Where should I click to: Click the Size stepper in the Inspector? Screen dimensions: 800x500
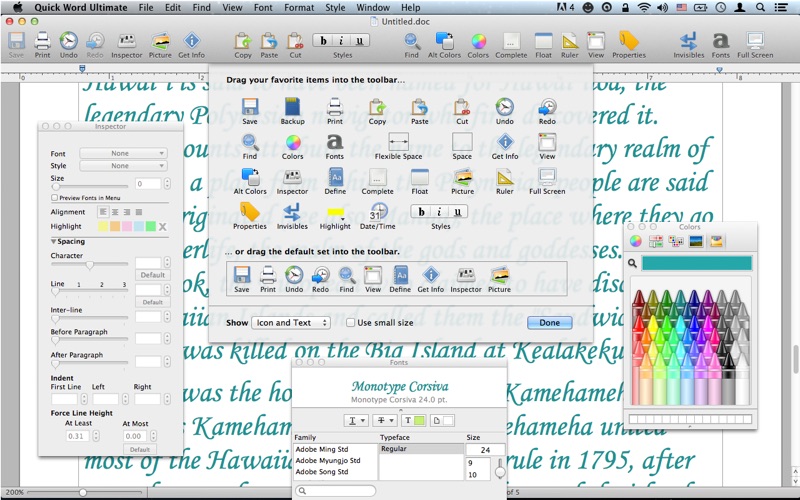[x=167, y=184]
